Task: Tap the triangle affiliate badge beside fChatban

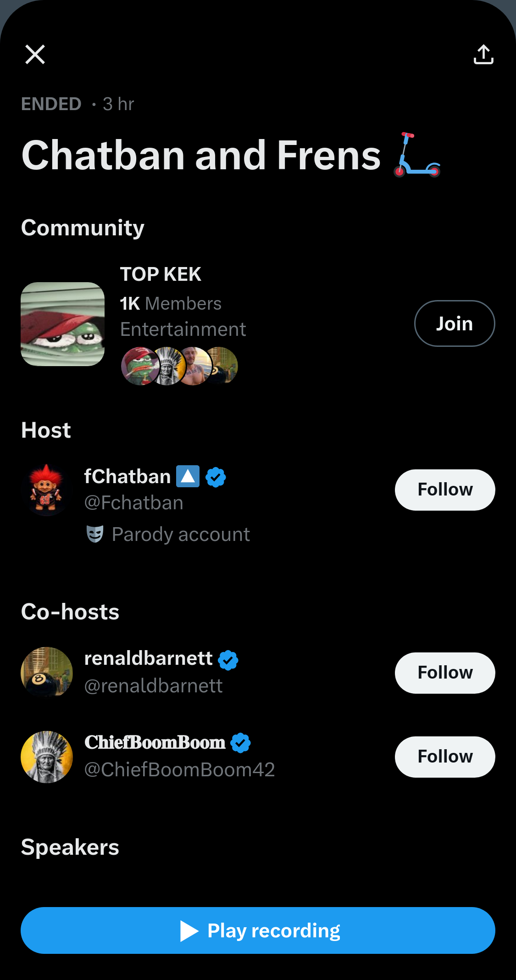Action: coord(188,476)
